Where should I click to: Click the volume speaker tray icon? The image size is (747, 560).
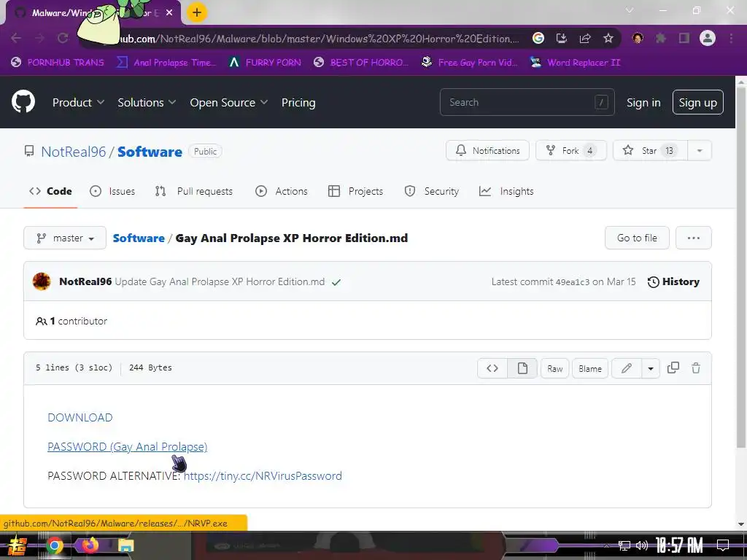(642, 545)
